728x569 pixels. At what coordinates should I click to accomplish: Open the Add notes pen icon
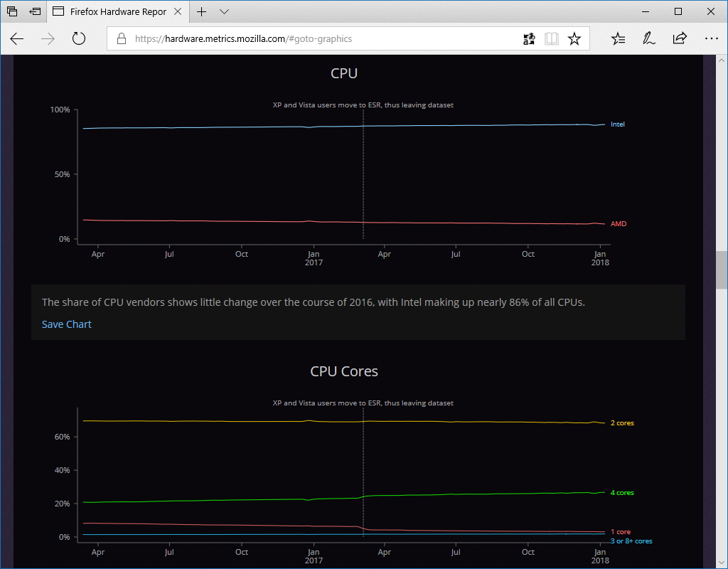pyautogui.click(x=648, y=38)
